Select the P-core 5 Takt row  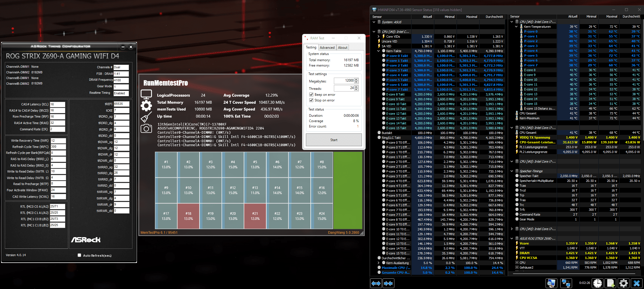point(438,80)
